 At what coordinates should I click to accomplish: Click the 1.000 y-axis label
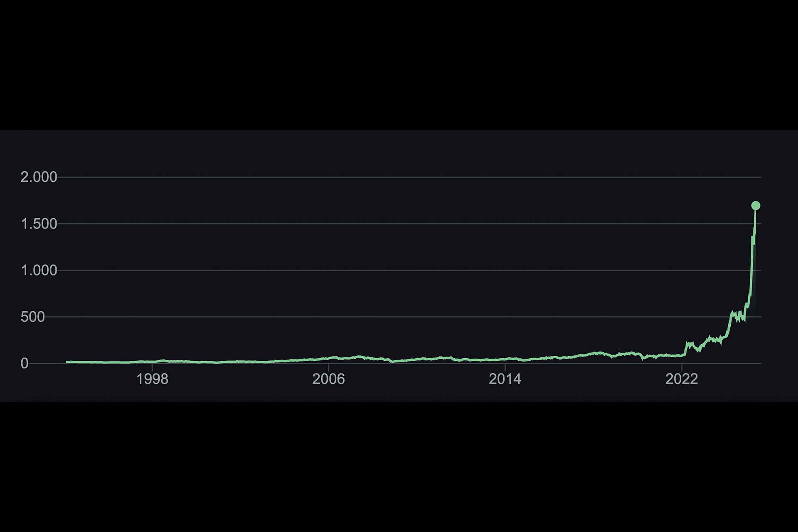click(39, 270)
